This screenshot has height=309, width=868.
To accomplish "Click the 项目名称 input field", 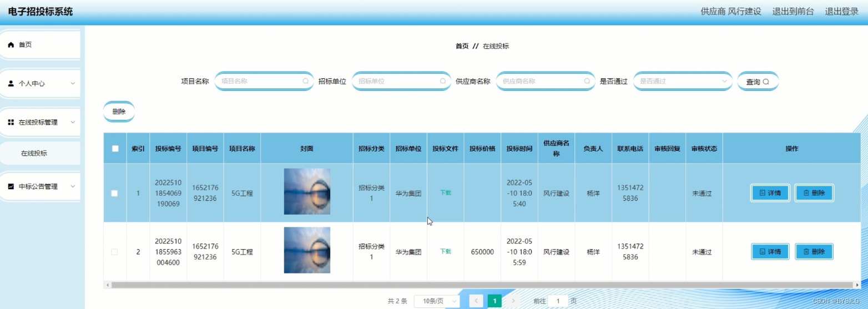I will tap(264, 81).
